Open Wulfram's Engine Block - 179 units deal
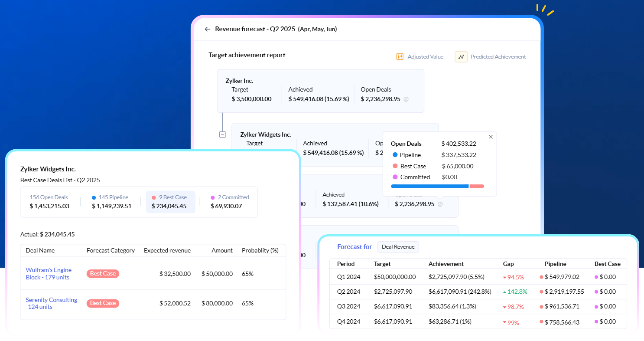644x341 pixels. pos(49,274)
